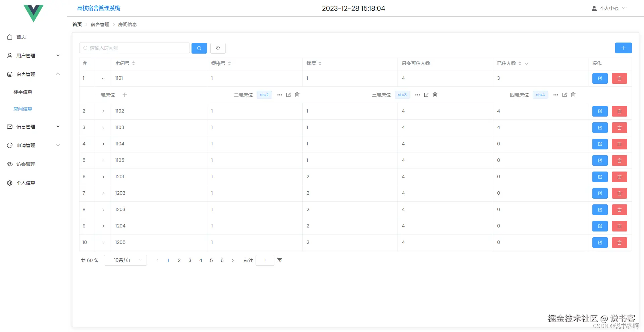Viewport: 644px width, 332px height.
Task: Collapse expanded row for room 1101
Action: (x=103, y=78)
